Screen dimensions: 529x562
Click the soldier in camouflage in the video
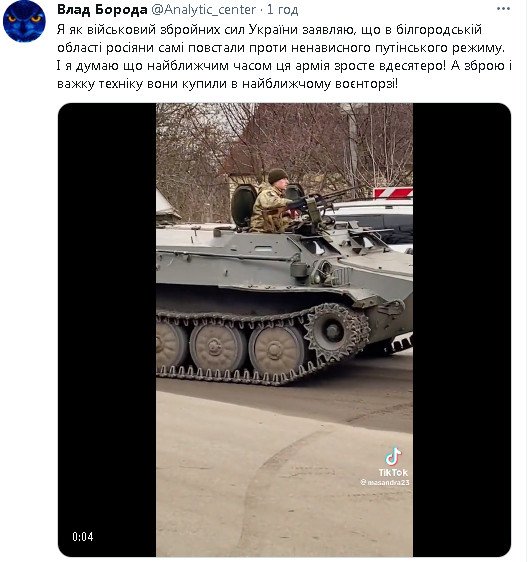(271, 203)
